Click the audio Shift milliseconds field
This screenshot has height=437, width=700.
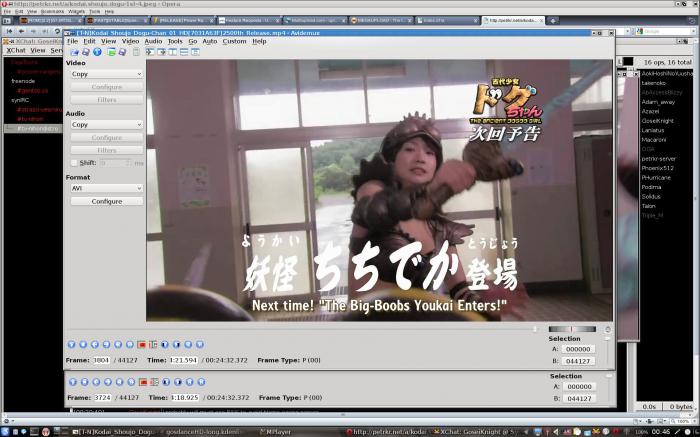115,163
